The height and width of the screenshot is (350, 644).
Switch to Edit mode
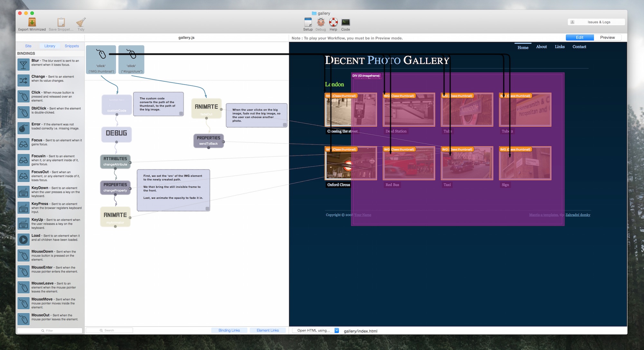[580, 37]
